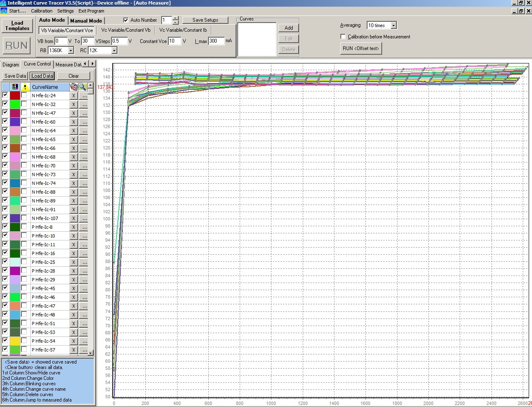Click the yellow blinking-warning column header icon
This screenshot has width=532, height=407.
(25, 87)
